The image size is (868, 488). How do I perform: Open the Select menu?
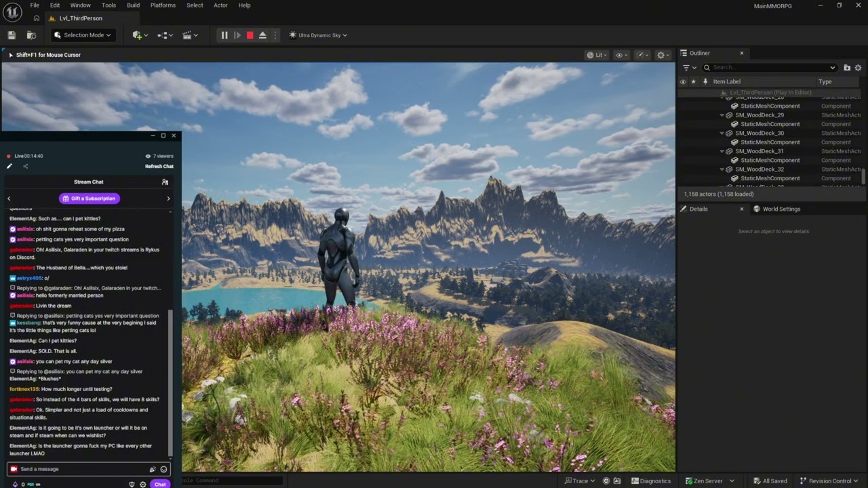pos(195,5)
